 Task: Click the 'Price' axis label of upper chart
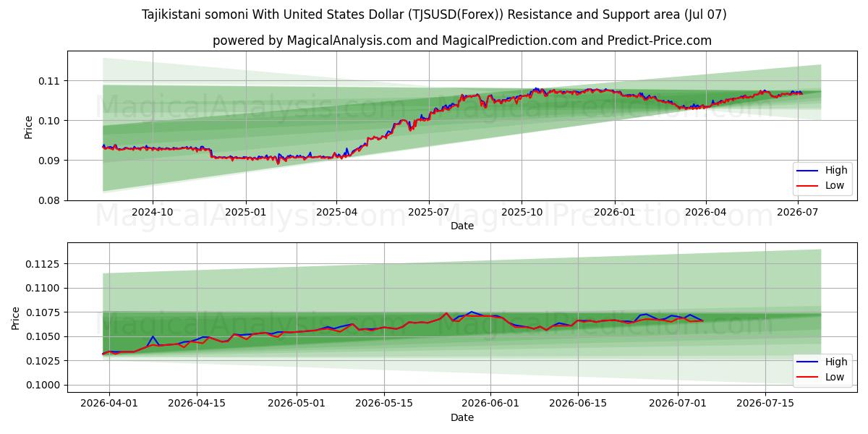(29, 126)
